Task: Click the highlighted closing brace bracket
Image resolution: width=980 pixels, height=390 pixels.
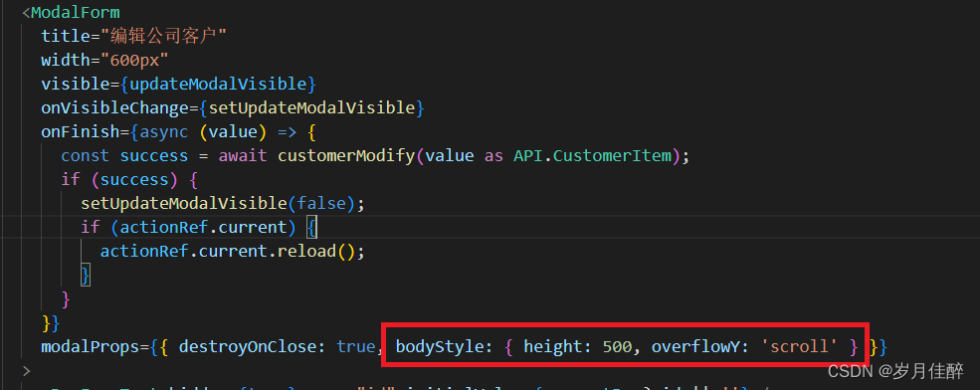Action: tap(86, 275)
